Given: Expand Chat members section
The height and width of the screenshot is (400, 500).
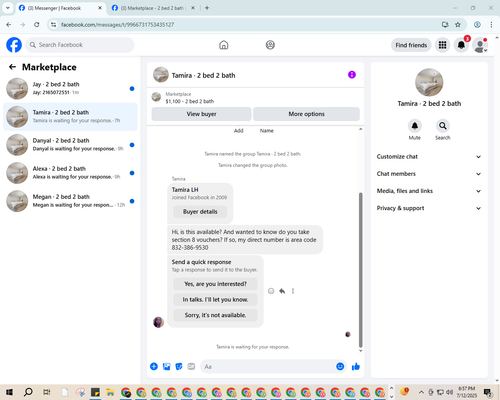Looking at the screenshot, I should tap(429, 174).
